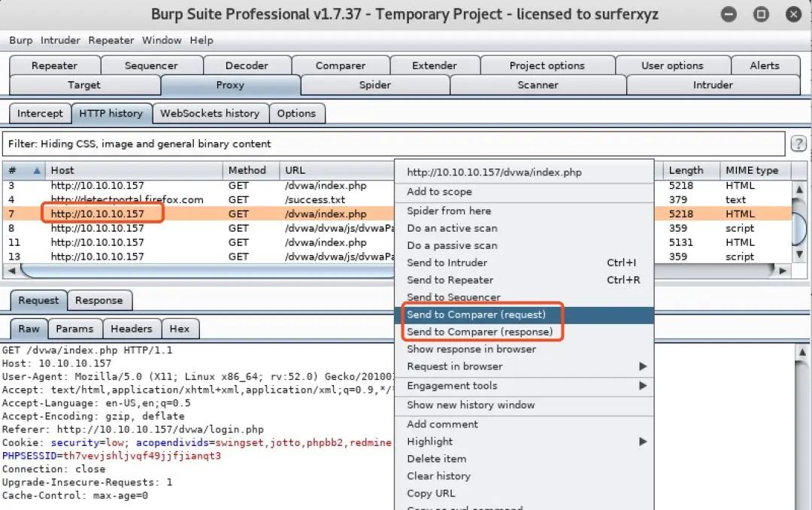The height and width of the screenshot is (510, 812).
Task: Click the sort arrow in the # column header
Action: coord(37,170)
